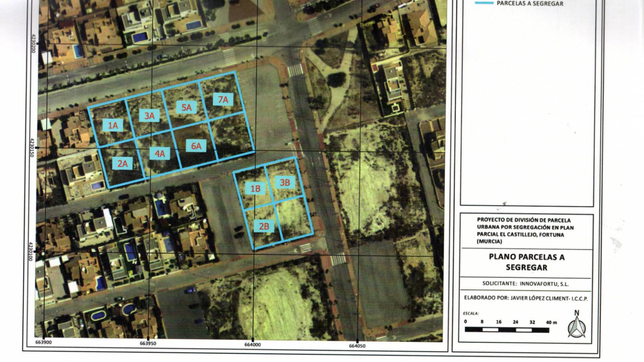Viewport: 644px width, 362px height.
Task: Click the parcel label 3B
Action: 285,182
